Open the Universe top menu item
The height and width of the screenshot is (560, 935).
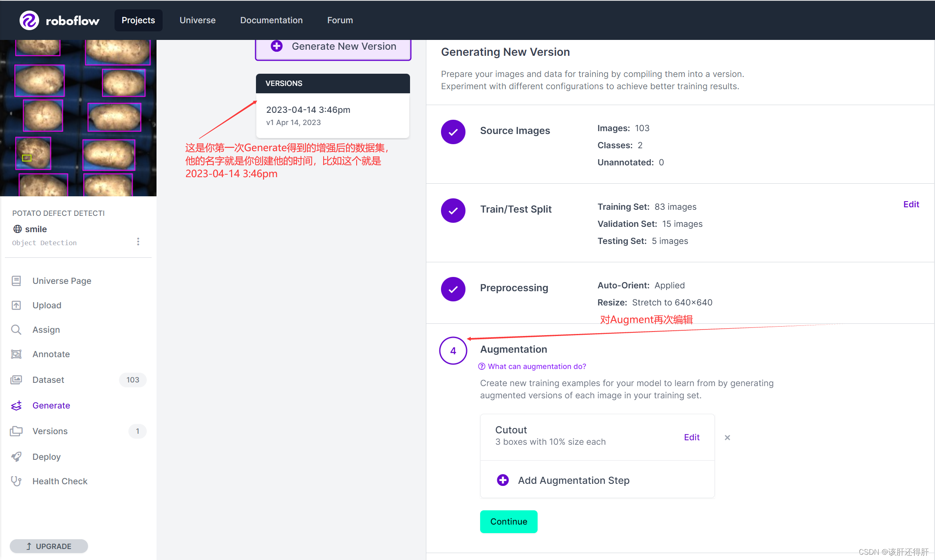(x=197, y=20)
